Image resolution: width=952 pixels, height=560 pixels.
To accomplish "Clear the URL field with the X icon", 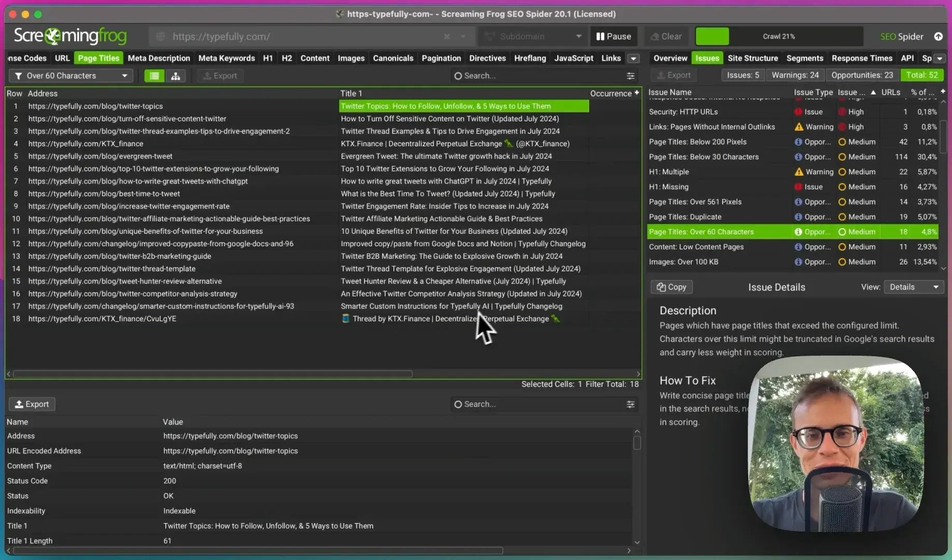I will click(447, 36).
